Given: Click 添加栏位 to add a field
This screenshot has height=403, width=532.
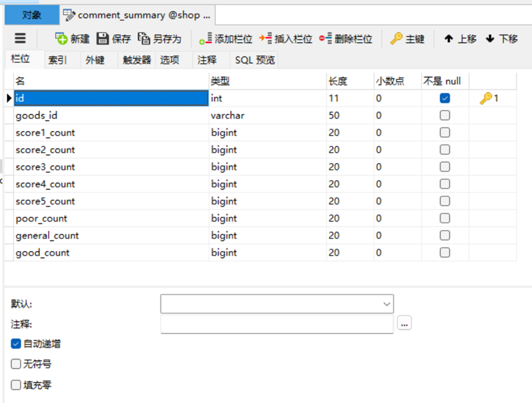Looking at the screenshot, I should 226,39.
